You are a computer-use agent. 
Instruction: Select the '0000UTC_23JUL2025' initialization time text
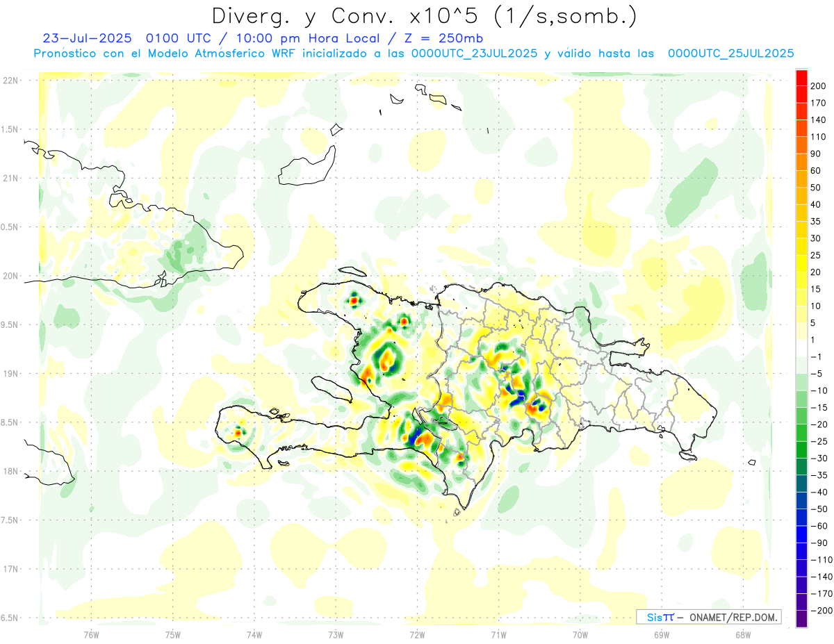(x=474, y=53)
